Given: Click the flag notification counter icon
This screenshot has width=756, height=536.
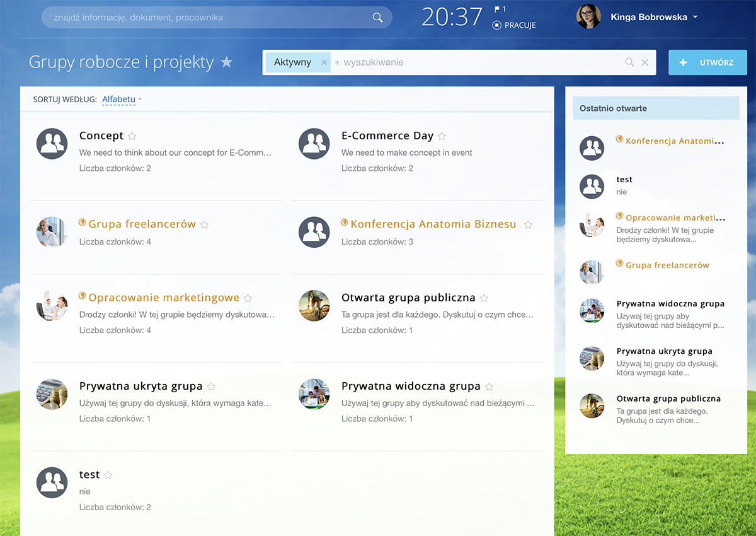Looking at the screenshot, I should click(x=497, y=9).
